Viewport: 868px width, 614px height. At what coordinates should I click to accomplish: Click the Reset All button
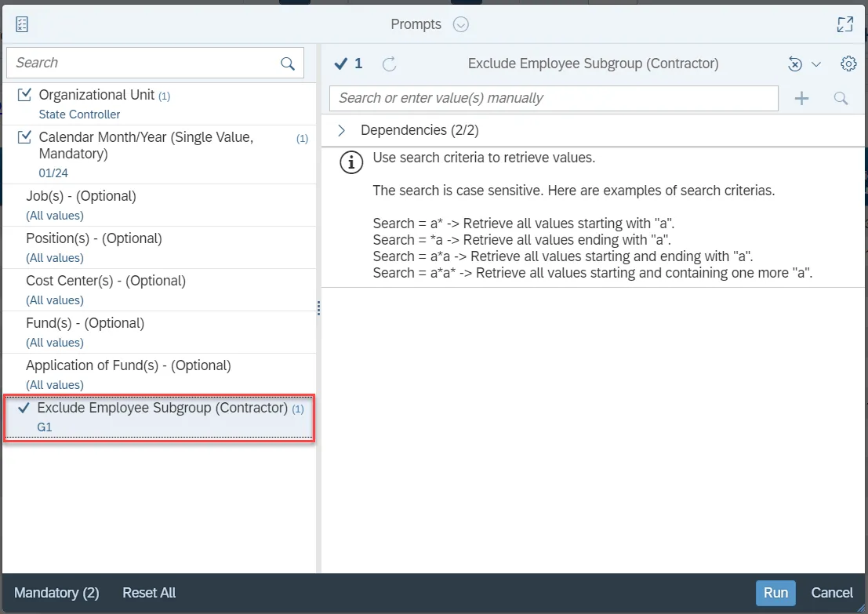(x=149, y=593)
